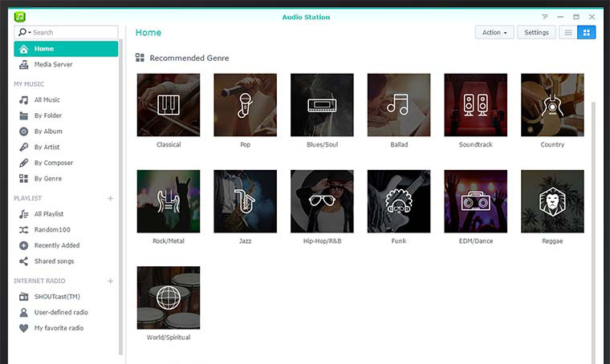
Task: Browse music By Album
Action: click(x=47, y=131)
